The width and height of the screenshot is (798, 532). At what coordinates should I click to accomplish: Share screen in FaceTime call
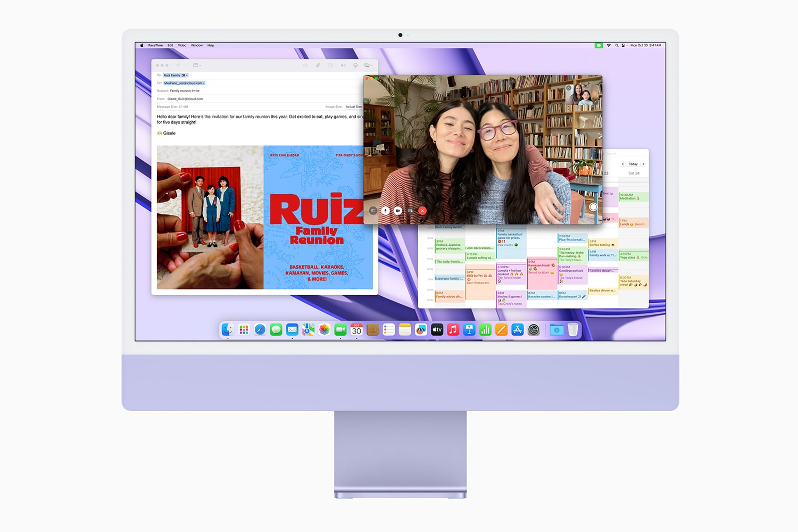pos(410,211)
